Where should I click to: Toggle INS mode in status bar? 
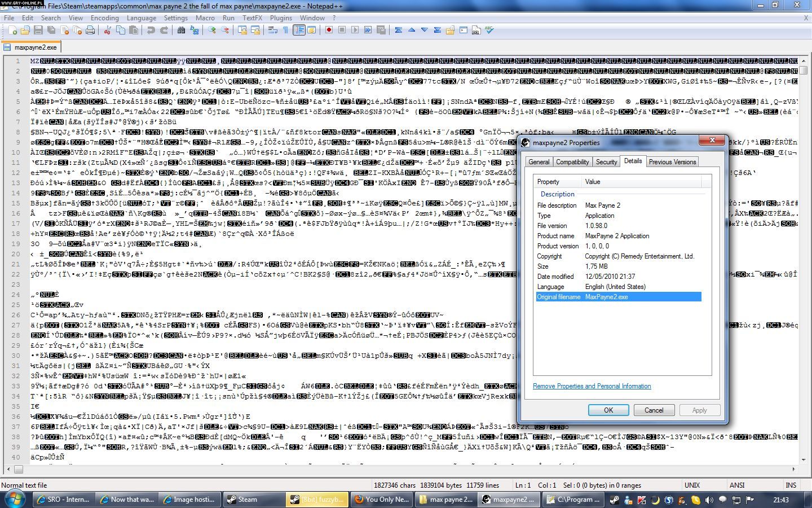point(791,485)
